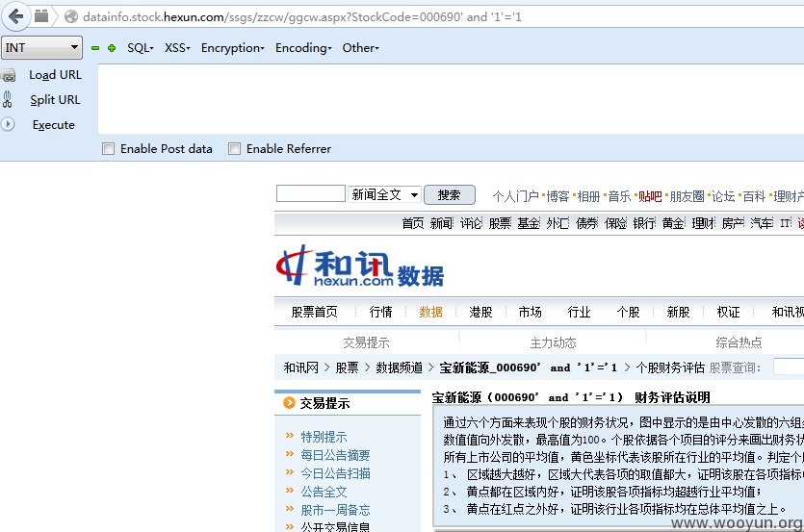Open the 数据 navigation item
804x532 pixels.
[x=430, y=312]
